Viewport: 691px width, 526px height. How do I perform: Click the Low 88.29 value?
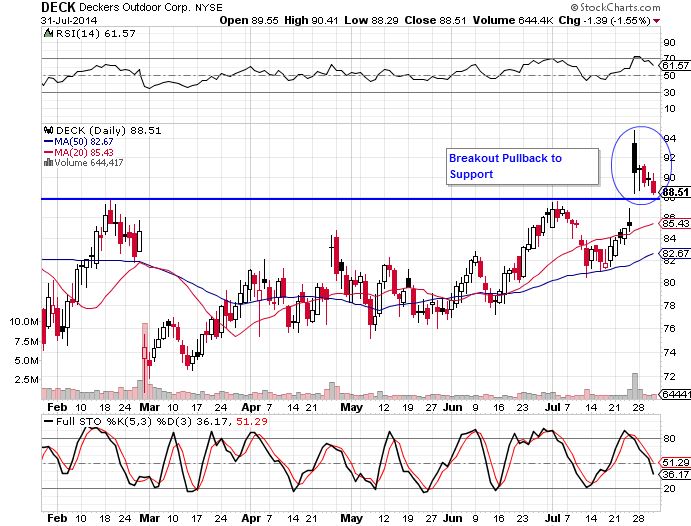pos(372,20)
